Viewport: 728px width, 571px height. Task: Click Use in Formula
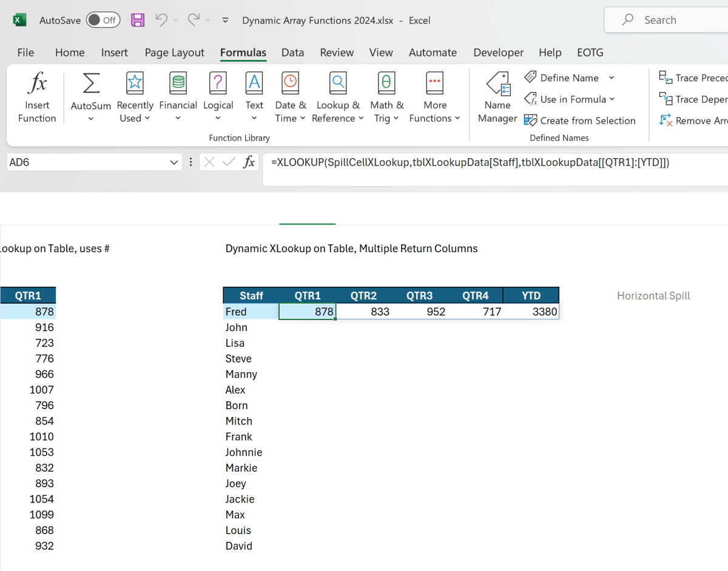pos(569,99)
